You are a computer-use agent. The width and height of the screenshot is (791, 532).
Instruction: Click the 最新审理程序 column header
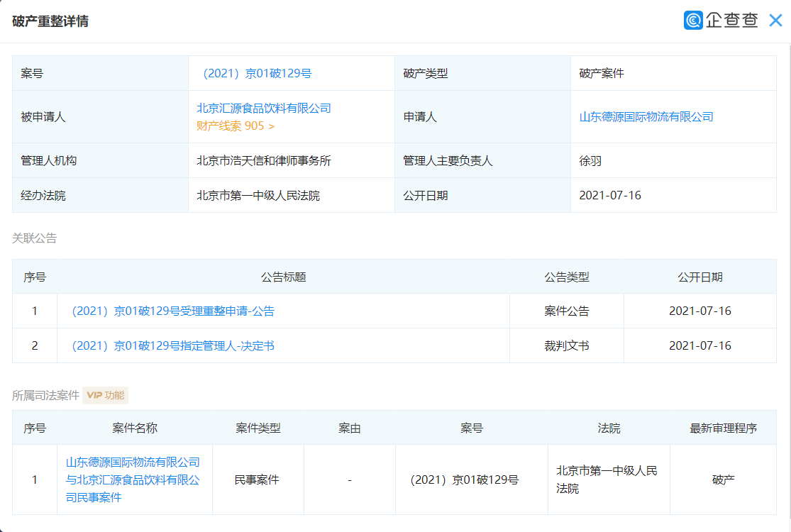click(722, 428)
